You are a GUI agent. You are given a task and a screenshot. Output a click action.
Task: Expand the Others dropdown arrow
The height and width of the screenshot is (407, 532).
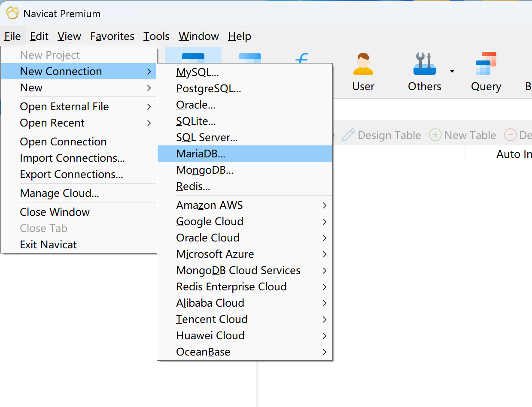pyautogui.click(x=452, y=71)
